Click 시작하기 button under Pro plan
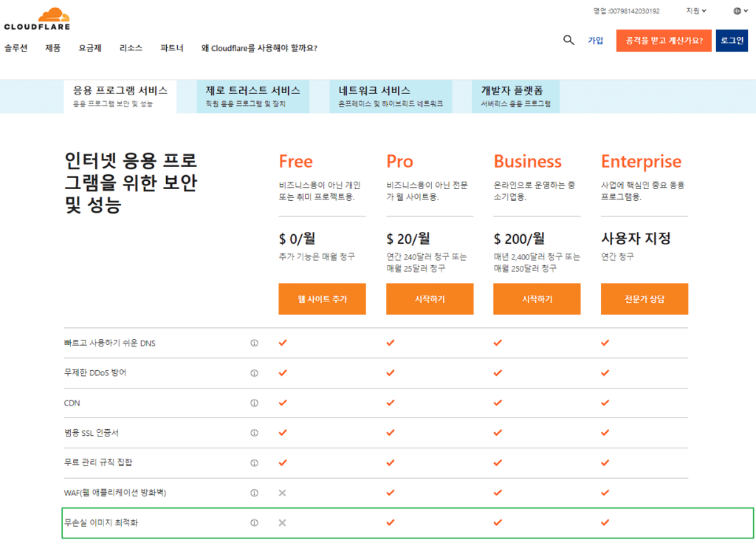Image resolution: width=756 pixels, height=540 pixels. click(x=430, y=298)
